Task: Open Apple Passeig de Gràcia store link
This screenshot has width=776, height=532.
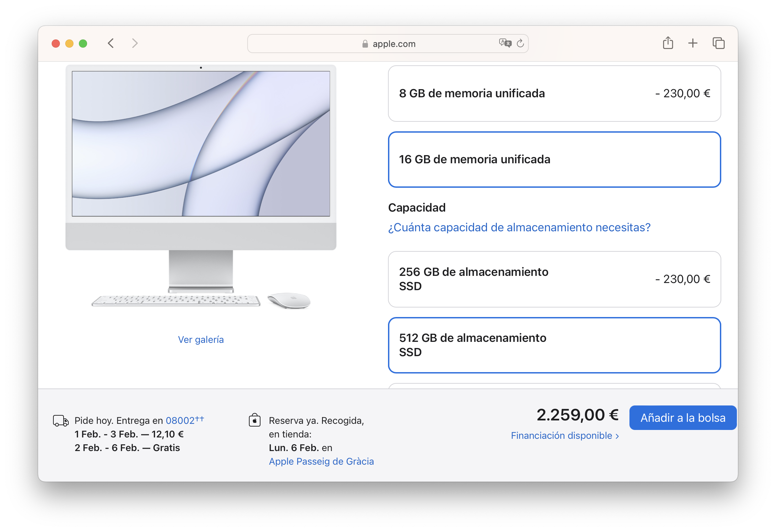Action: [321, 461]
